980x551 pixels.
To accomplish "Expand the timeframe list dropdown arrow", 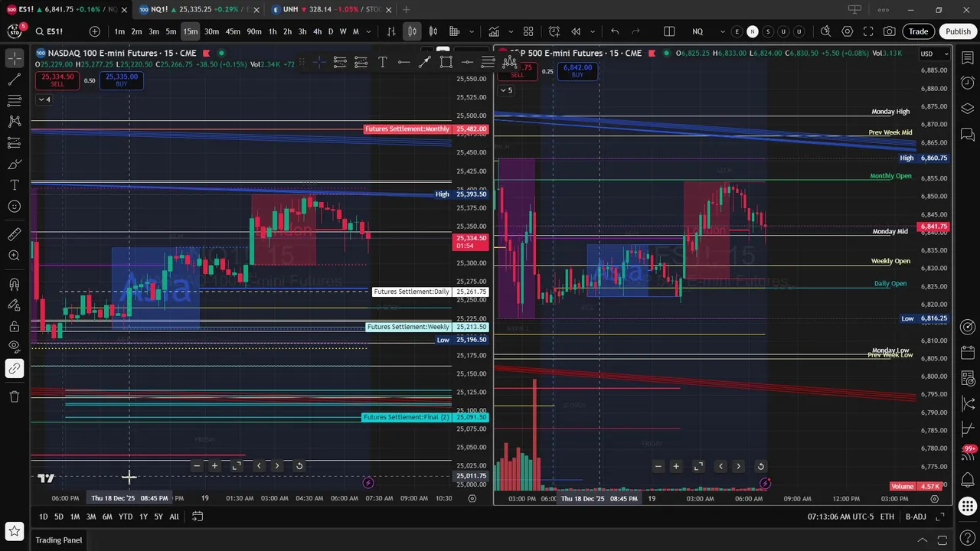I will tap(369, 31).
